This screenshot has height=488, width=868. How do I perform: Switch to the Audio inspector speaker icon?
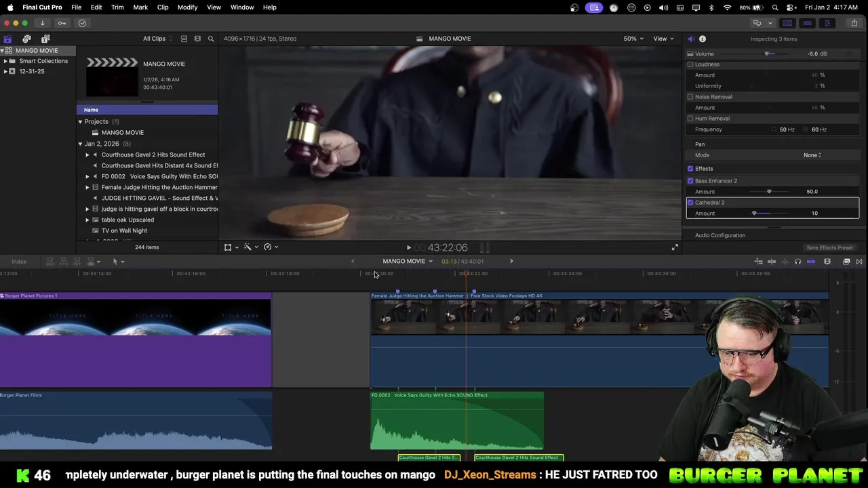tap(691, 39)
